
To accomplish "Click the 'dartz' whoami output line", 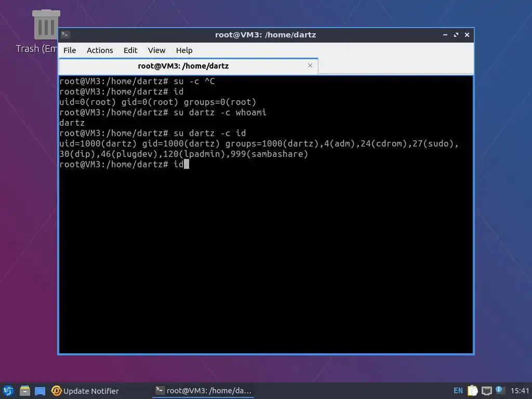I will click(x=72, y=123).
